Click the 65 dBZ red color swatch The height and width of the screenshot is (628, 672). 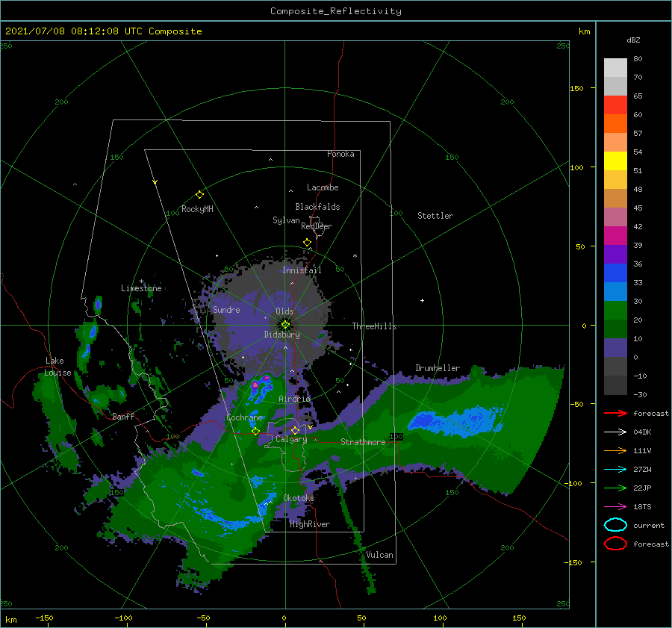615,105
